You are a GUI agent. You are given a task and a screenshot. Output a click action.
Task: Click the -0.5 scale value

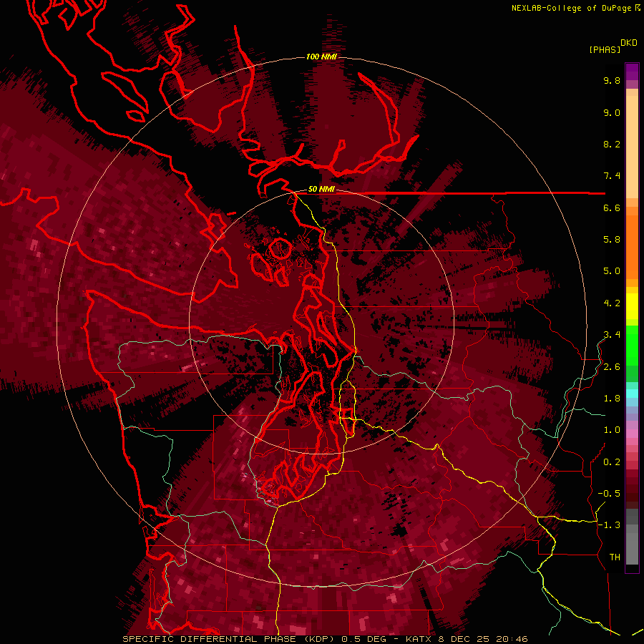coord(609,494)
